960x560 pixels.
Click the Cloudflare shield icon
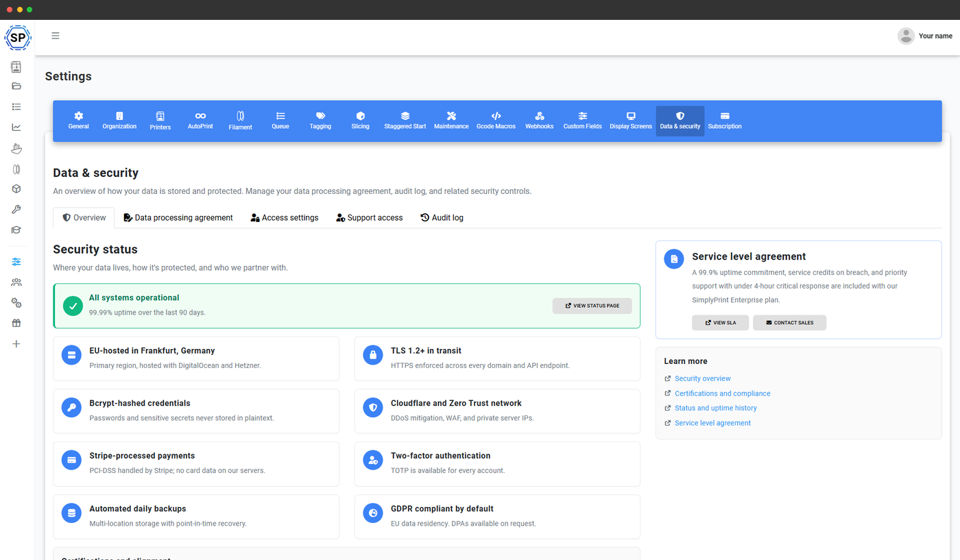[373, 408]
